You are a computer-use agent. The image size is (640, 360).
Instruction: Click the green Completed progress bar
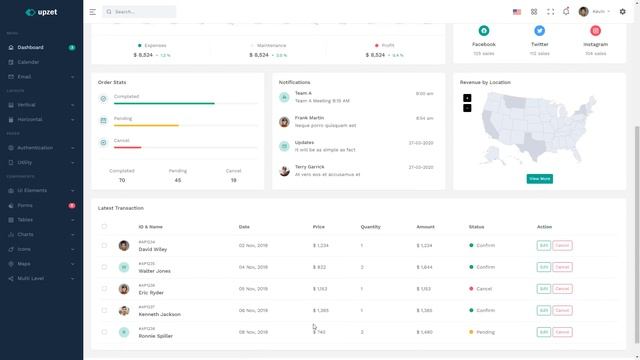(164, 104)
